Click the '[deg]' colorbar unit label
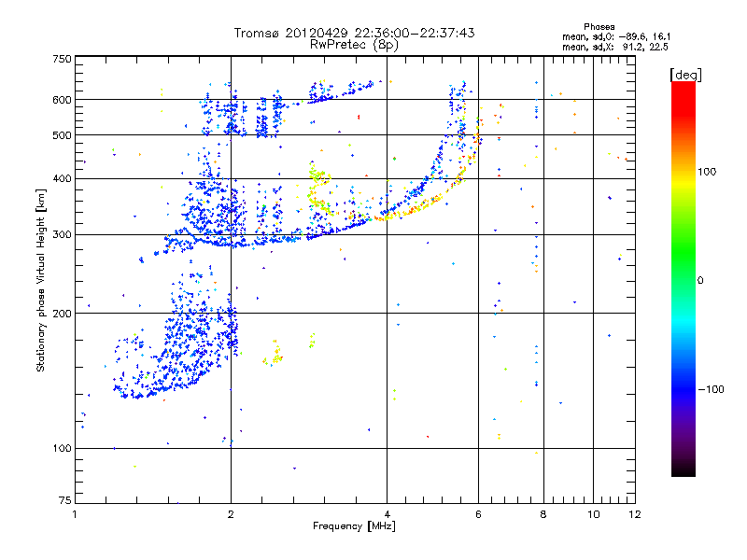 point(685,75)
